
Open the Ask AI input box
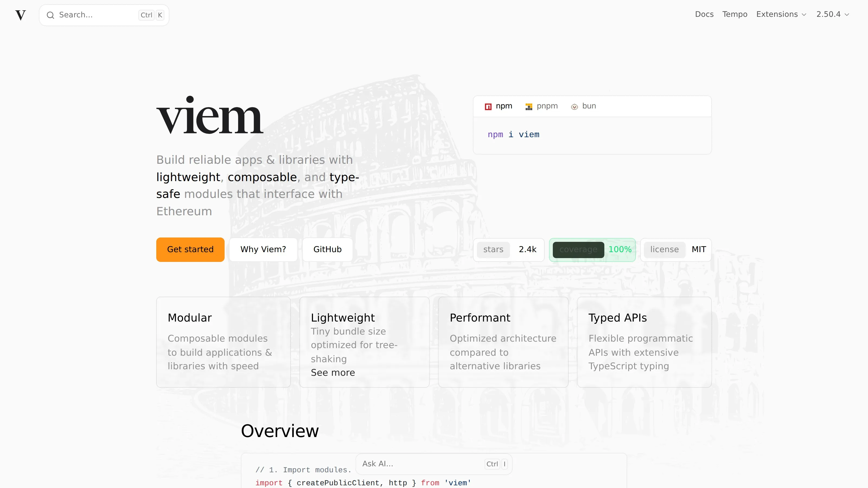(434, 464)
